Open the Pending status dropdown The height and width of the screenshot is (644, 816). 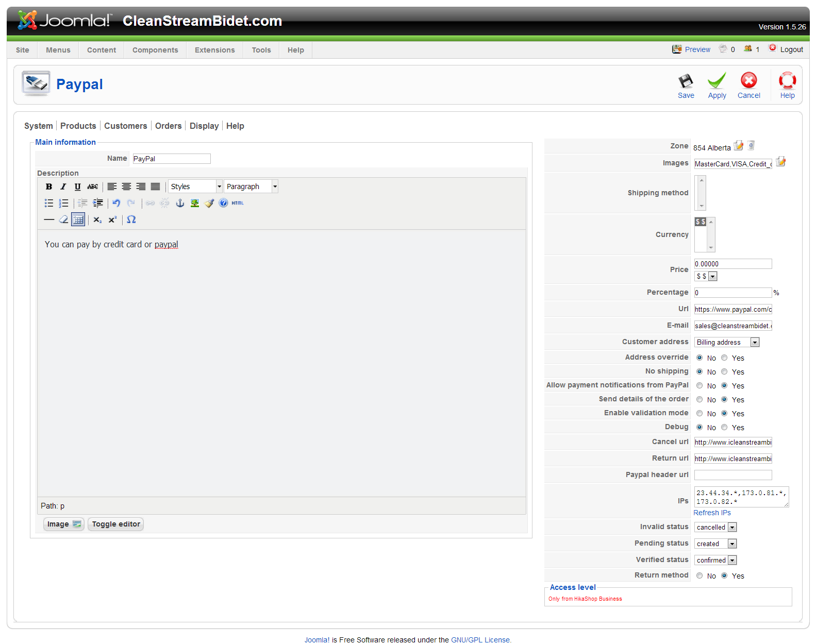point(715,544)
